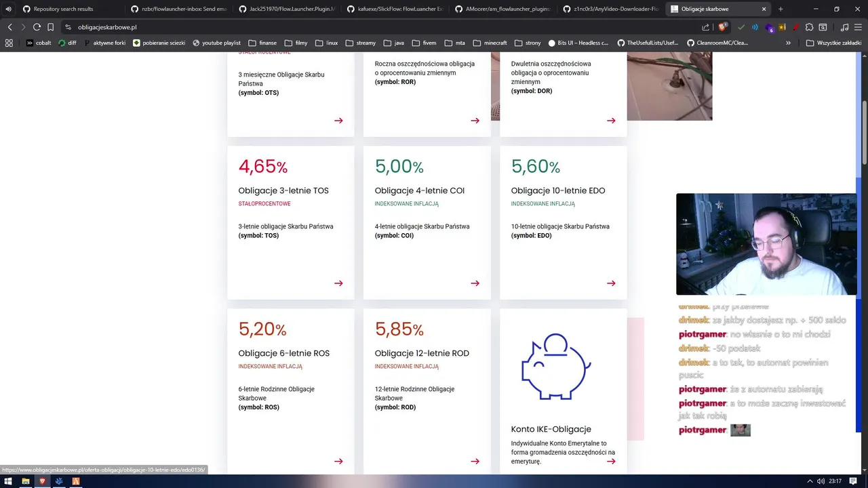The width and height of the screenshot is (868, 488).
Task: Click the volume icon in the system tray
Action: point(821,481)
